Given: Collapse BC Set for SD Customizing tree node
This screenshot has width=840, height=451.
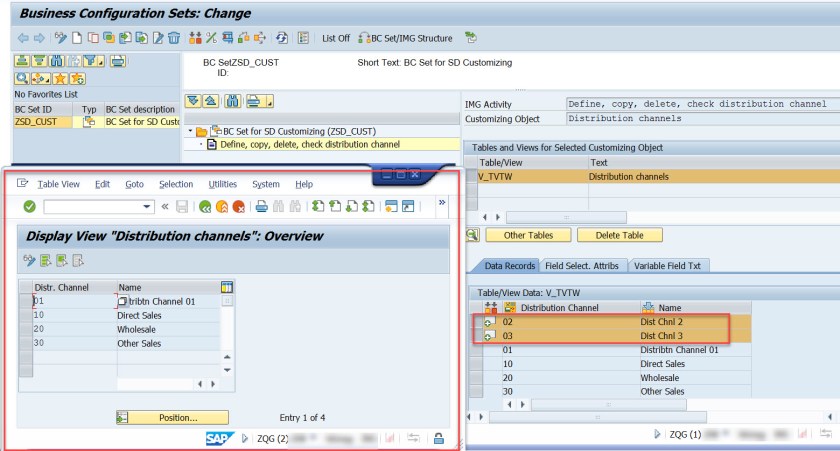Looking at the screenshot, I should [x=190, y=131].
